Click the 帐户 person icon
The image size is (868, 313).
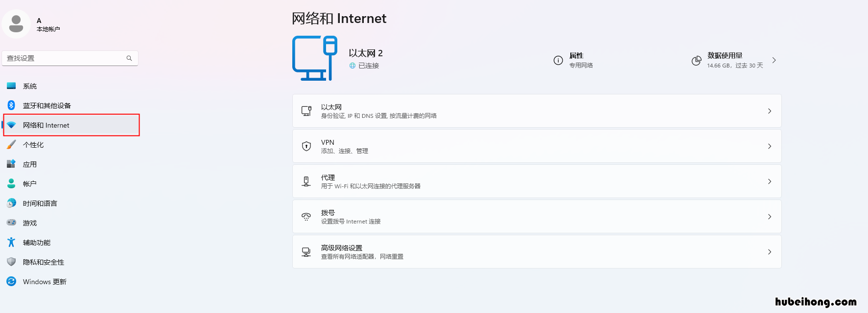pos(11,183)
